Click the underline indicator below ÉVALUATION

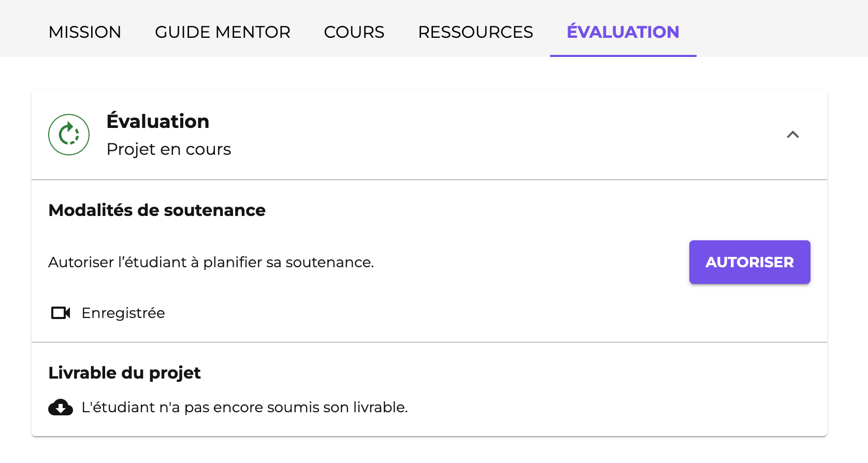623,55
